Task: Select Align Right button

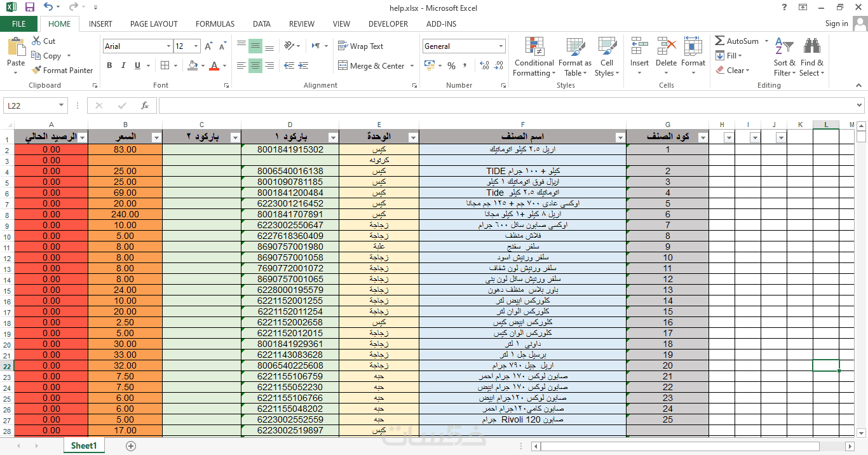Action: pos(269,65)
